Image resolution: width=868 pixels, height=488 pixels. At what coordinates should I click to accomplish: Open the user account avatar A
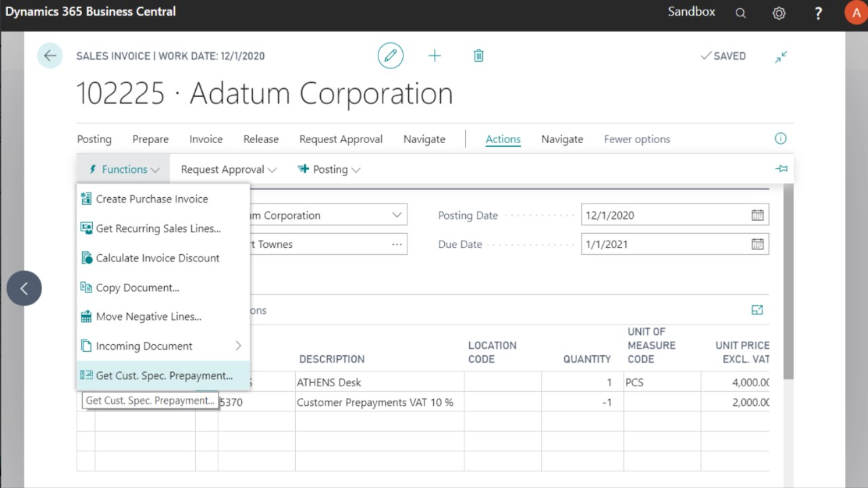tap(856, 13)
